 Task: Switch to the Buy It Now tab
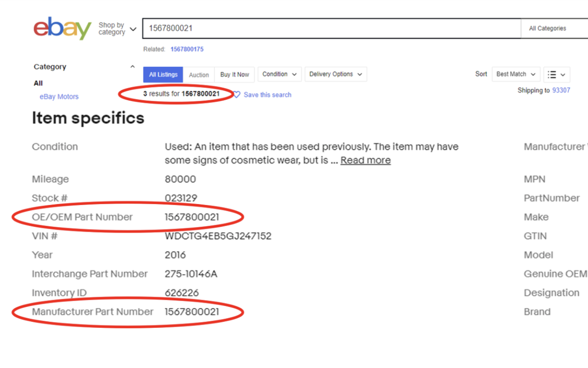tap(235, 75)
